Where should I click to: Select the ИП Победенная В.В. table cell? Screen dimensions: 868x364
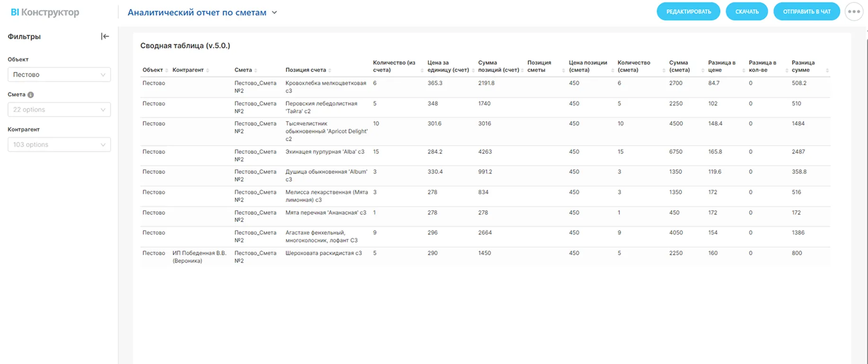[199, 257]
